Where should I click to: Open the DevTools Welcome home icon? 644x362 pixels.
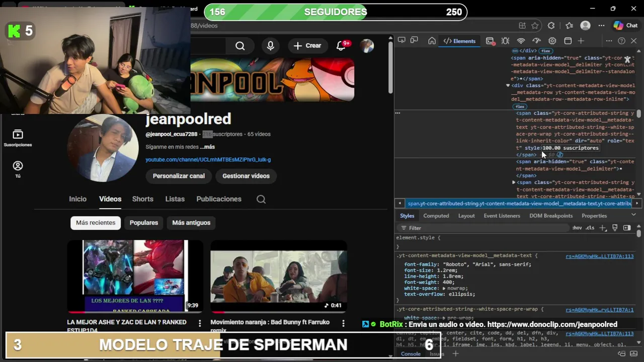(x=432, y=41)
